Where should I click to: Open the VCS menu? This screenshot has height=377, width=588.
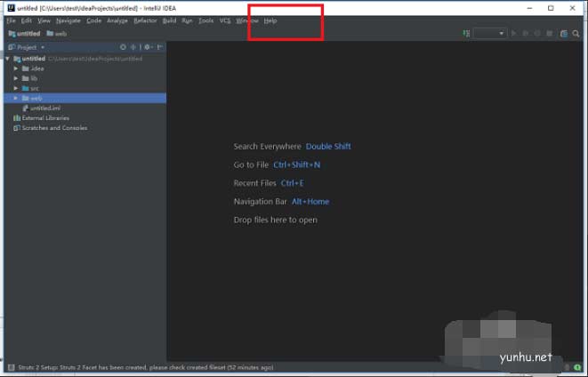tap(225, 20)
